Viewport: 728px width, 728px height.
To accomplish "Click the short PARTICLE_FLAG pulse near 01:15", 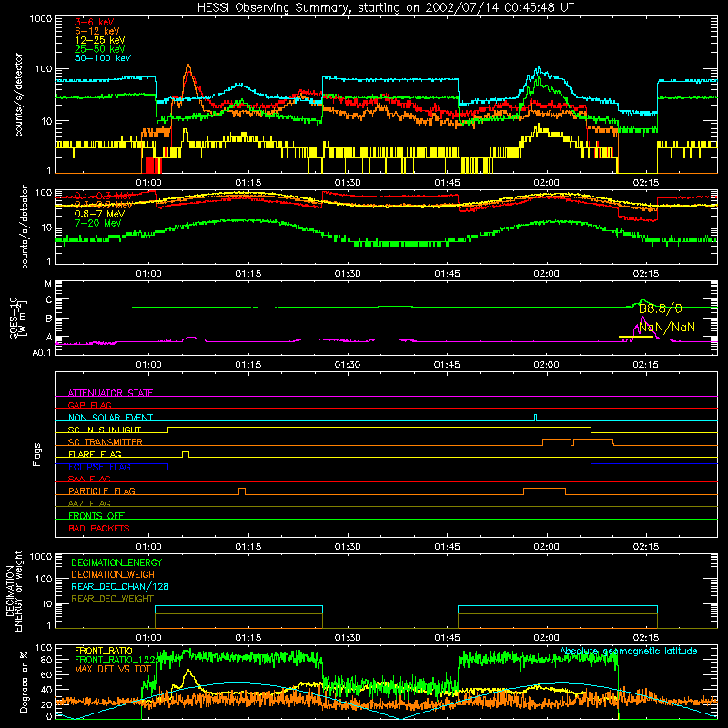I will pos(242,491).
